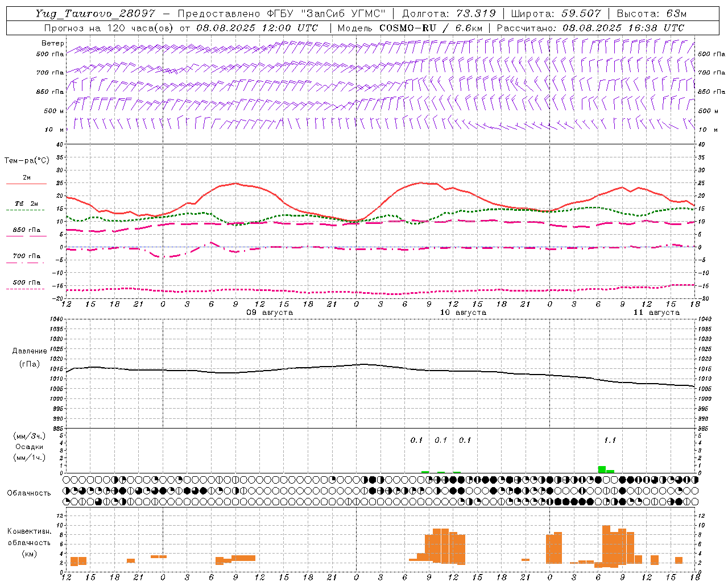Click the (мм/1ч.) precipitation unit label
Screen dimensions: 728x582
click(x=29, y=458)
